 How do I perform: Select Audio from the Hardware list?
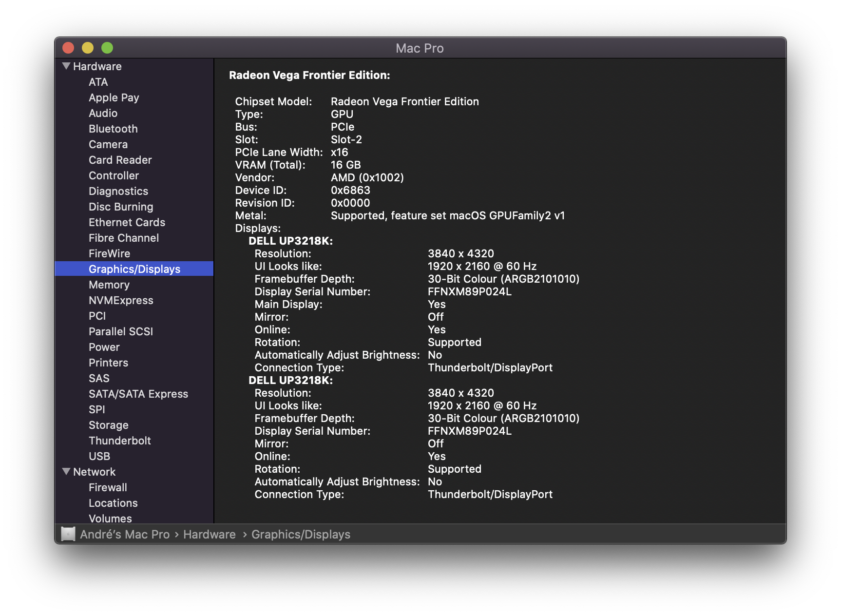[103, 113]
